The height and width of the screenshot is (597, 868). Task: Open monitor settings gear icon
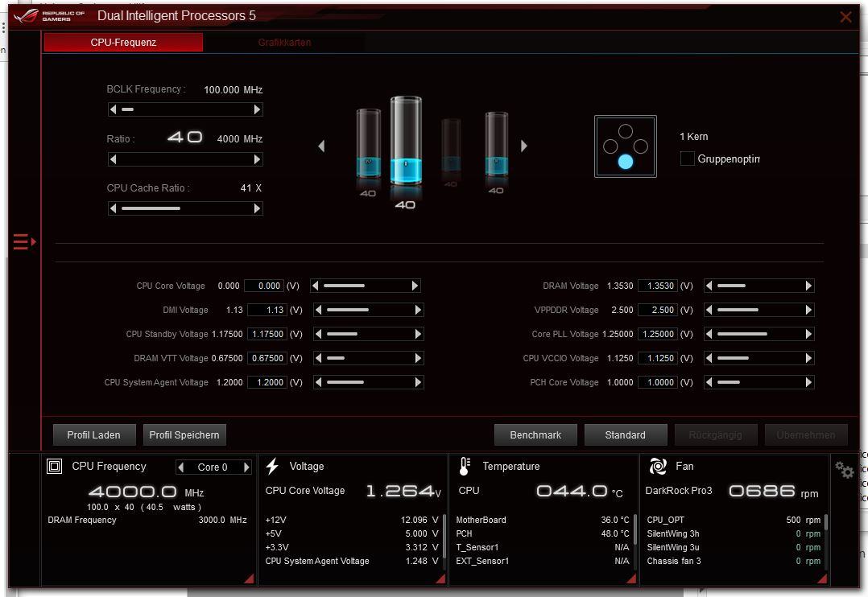(x=844, y=470)
